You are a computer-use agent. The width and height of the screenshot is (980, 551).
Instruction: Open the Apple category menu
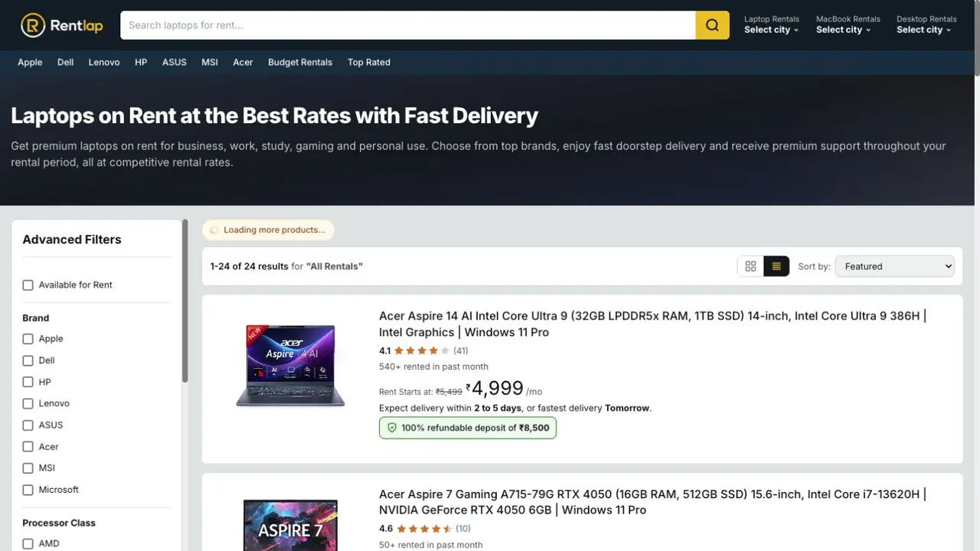30,62
